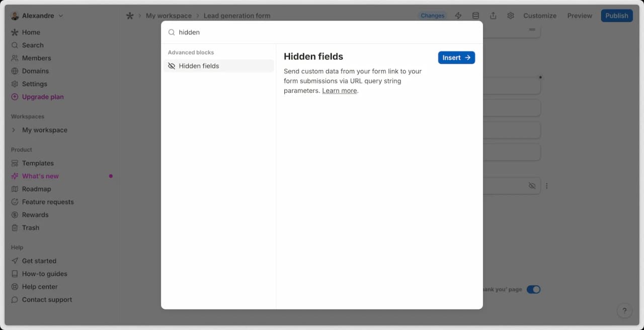This screenshot has height=330, width=644.
Task: Toggle hidden eye icon on form field
Action: click(x=532, y=186)
